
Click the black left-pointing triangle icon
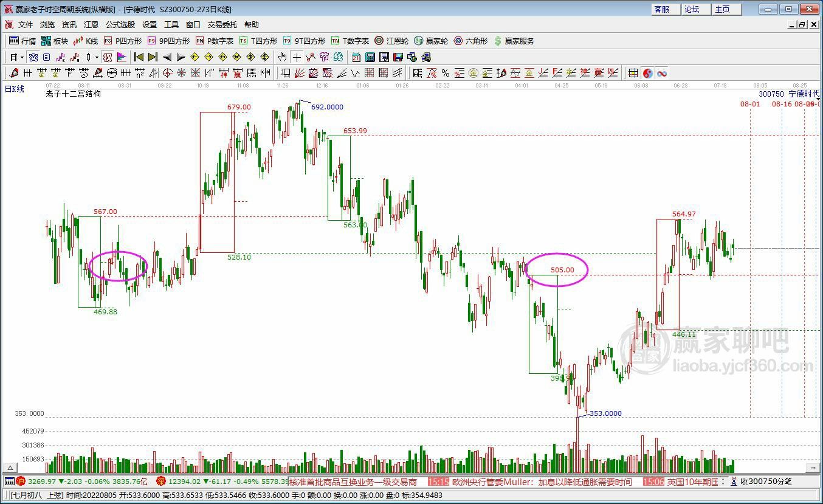[167, 57]
